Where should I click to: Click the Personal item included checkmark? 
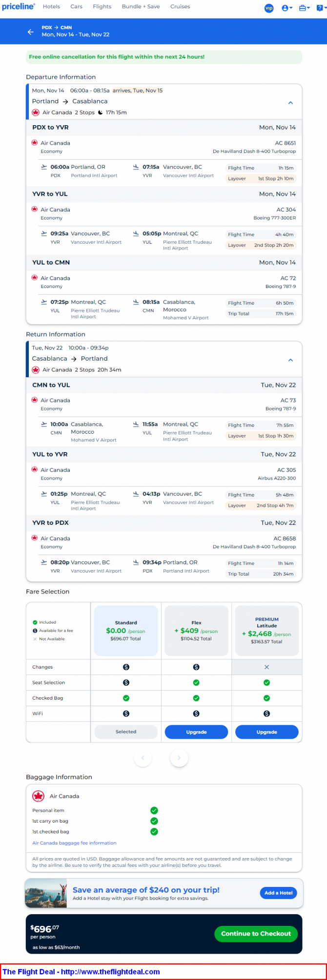tap(154, 810)
